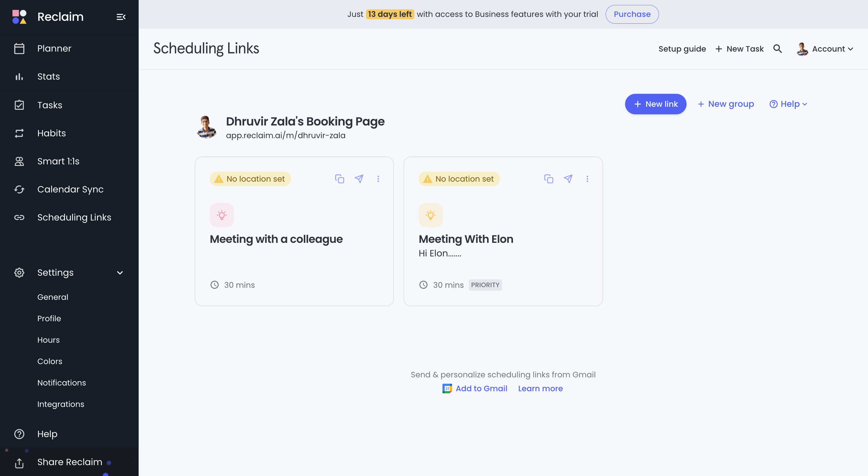The height and width of the screenshot is (476, 868).
Task: Expand the Help dropdown near New group
Action: pos(788,104)
